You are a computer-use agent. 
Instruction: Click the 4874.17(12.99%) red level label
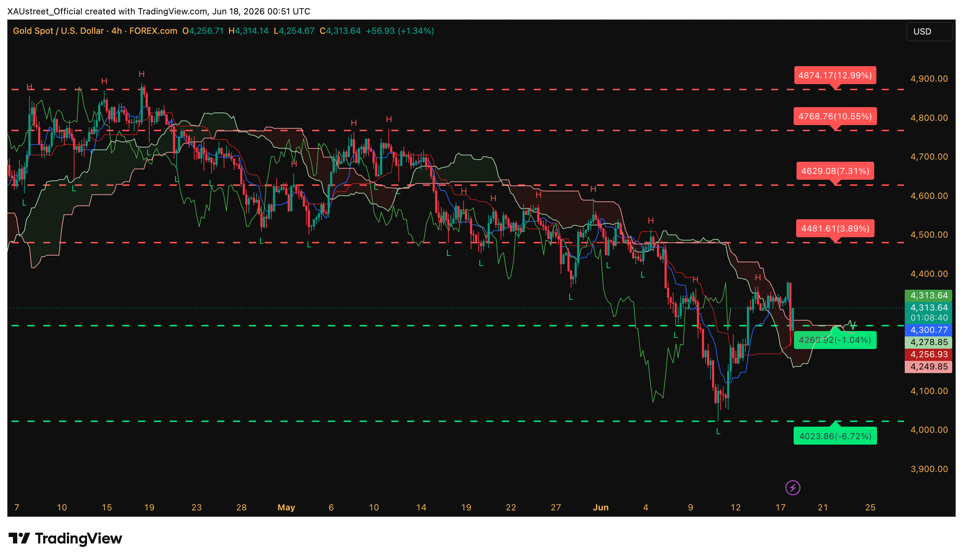coord(835,75)
